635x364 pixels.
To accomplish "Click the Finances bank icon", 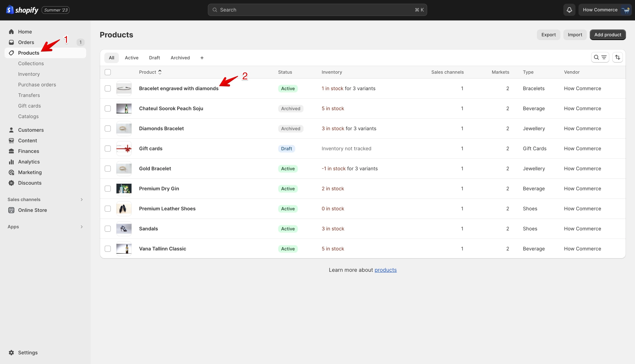I will click(x=11, y=151).
